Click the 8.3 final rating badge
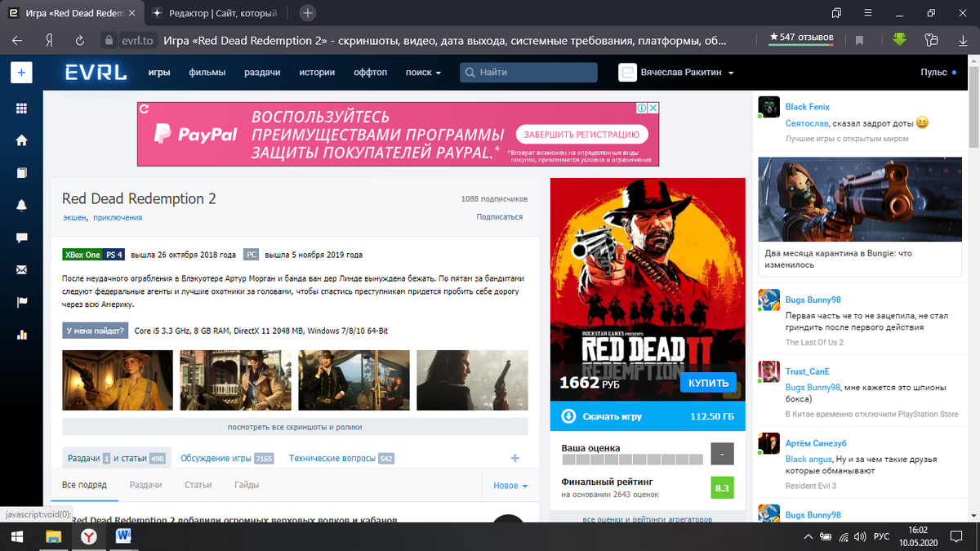 (722, 489)
